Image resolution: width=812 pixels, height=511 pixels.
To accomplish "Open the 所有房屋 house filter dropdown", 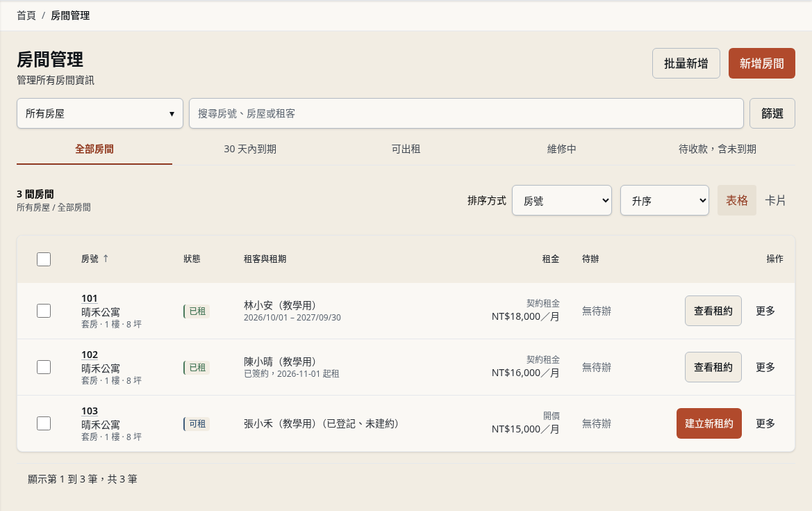I will (x=100, y=113).
